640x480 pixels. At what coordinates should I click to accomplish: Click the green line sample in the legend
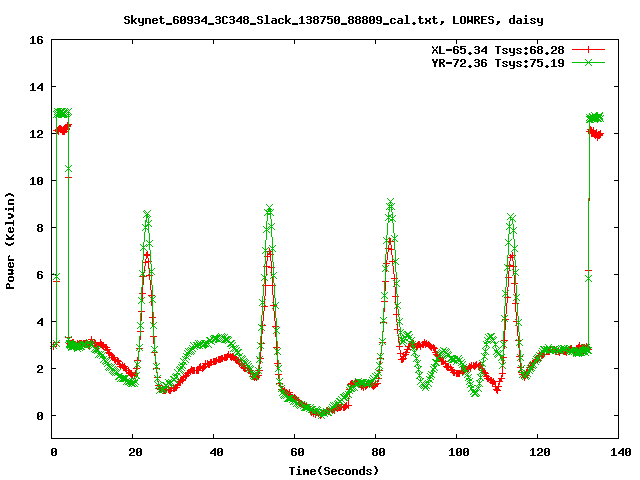click(588, 62)
